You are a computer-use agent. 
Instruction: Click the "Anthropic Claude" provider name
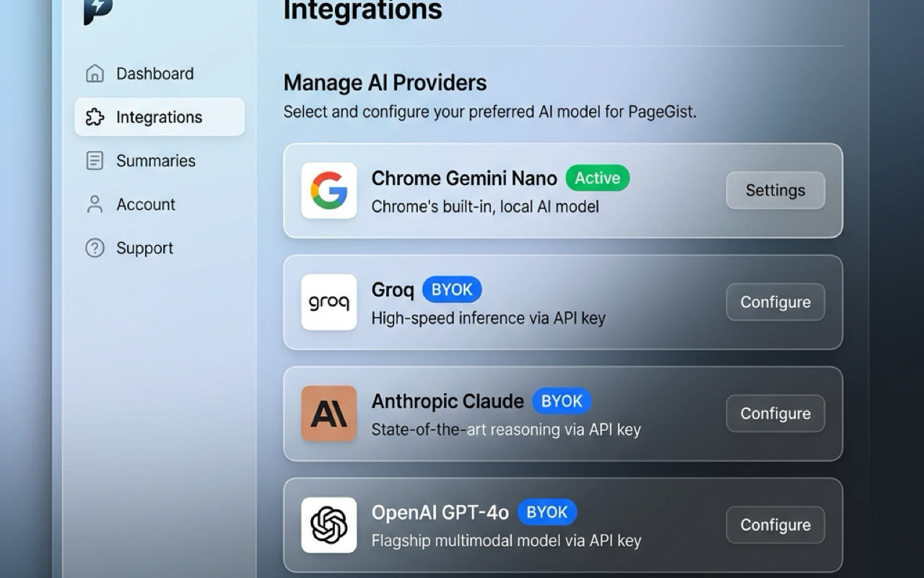click(x=448, y=401)
